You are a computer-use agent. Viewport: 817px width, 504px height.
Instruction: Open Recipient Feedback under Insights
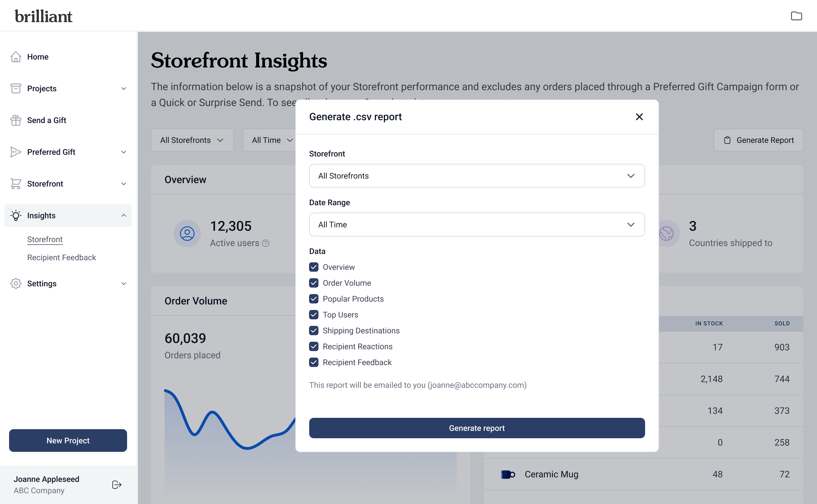pos(61,258)
